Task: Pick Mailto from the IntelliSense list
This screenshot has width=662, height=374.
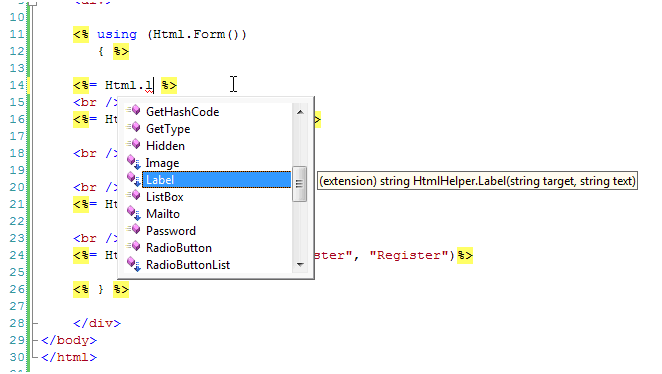Action: point(163,214)
